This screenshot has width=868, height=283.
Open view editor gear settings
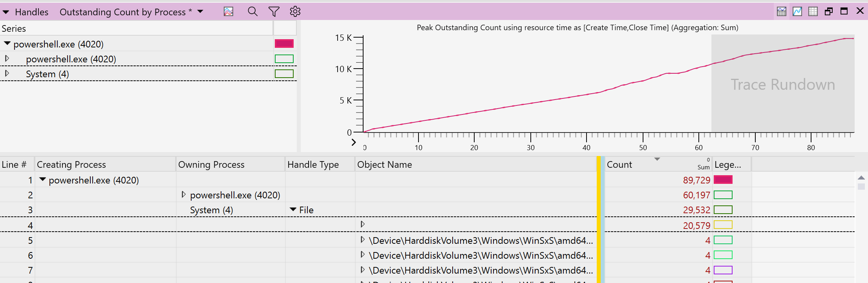click(295, 12)
